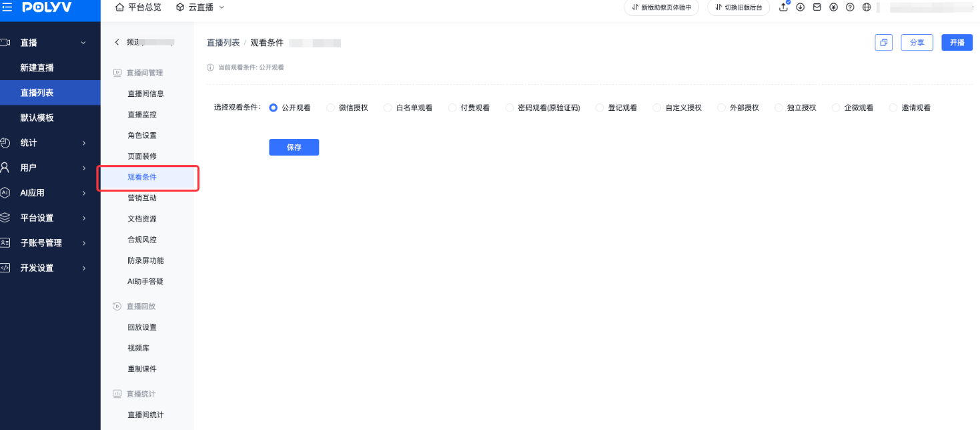Screen dimensions: 980x430
Task: Expand the 开发设置 sidebar section
Action: 84,268
